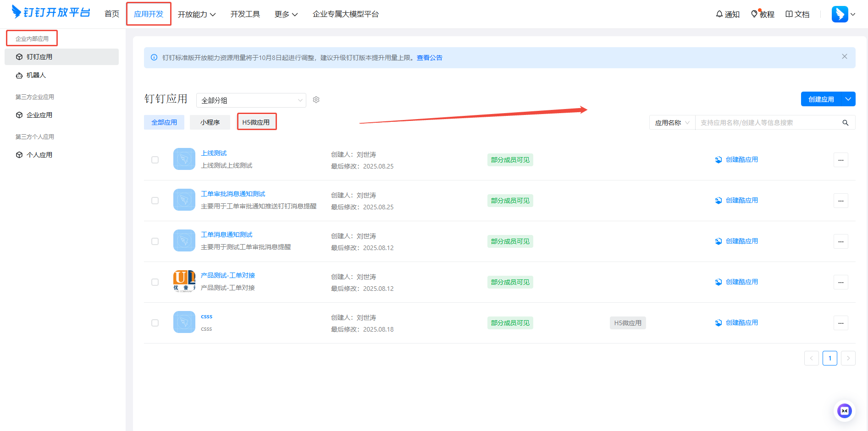868x431 pixels.
Task: Click the user avatar in the header
Action: tap(840, 14)
